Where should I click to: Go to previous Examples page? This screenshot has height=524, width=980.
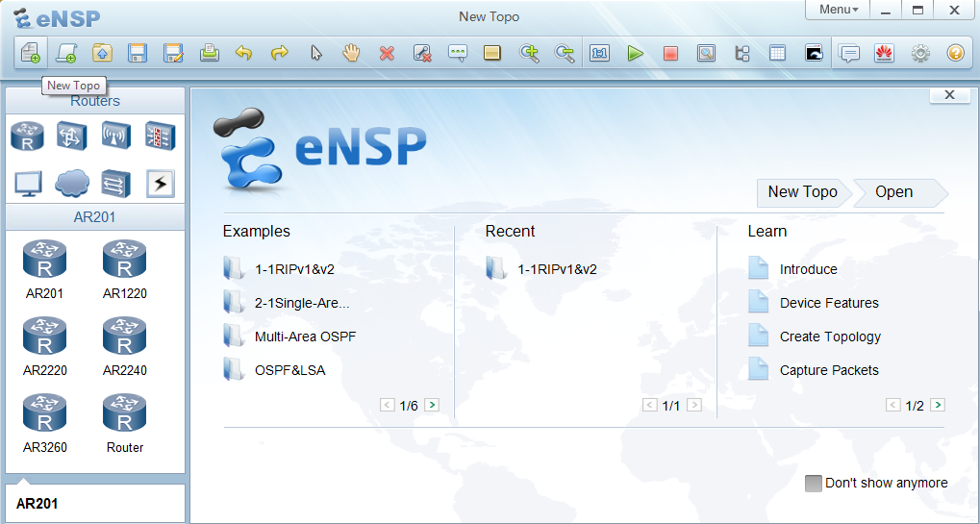pos(388,406)
